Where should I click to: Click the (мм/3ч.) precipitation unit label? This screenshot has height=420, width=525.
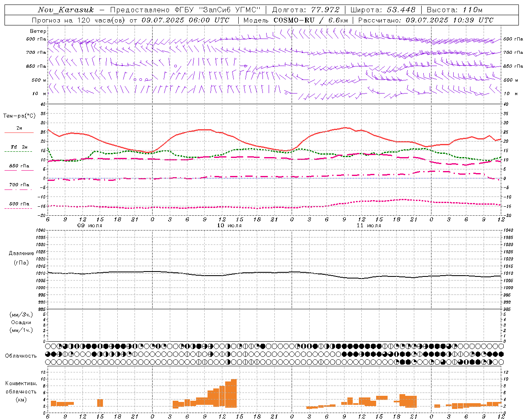coord(21,315)
